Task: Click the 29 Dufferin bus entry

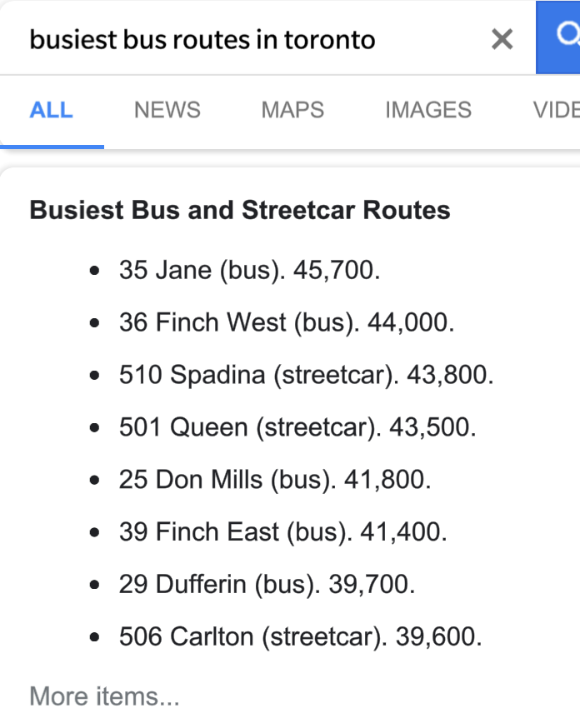Action: tap(266, 585)
